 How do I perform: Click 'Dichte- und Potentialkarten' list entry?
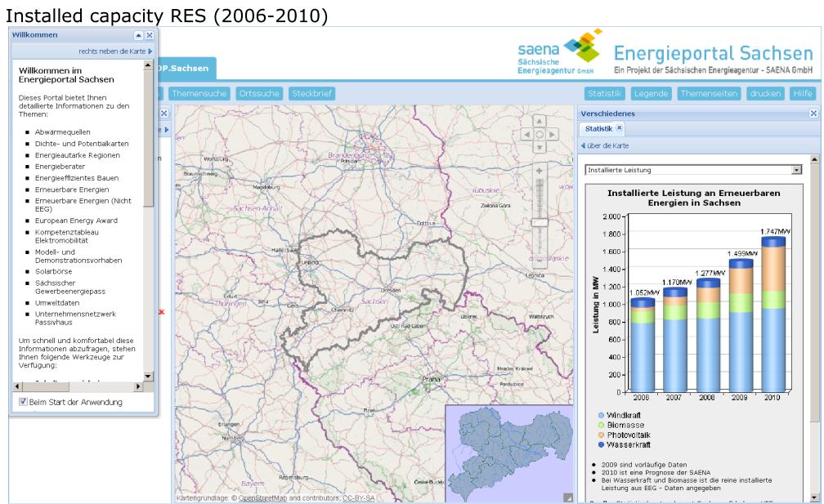coord(82,144)
